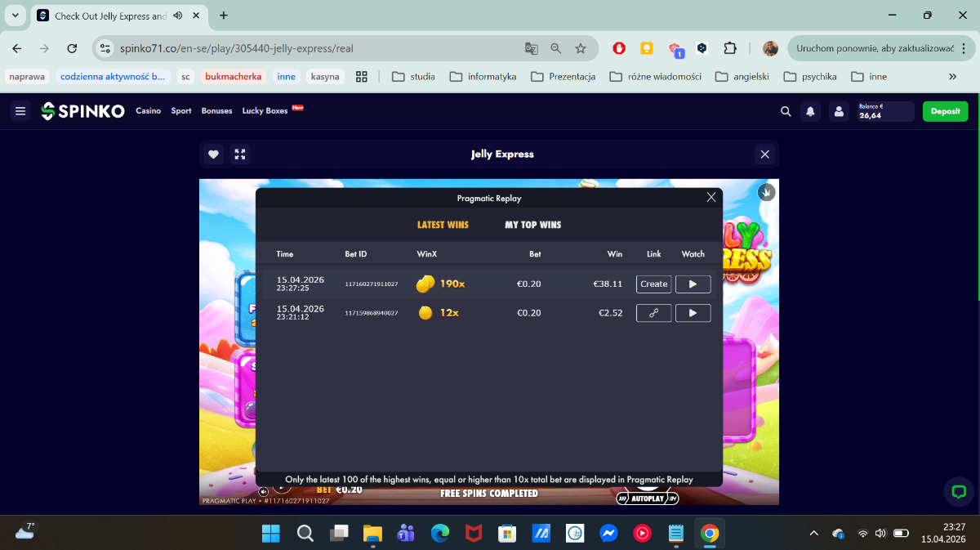This screenshot has height=550, width=980.
Task: Switch to My Top Wins tab
Action: point(532,225)
